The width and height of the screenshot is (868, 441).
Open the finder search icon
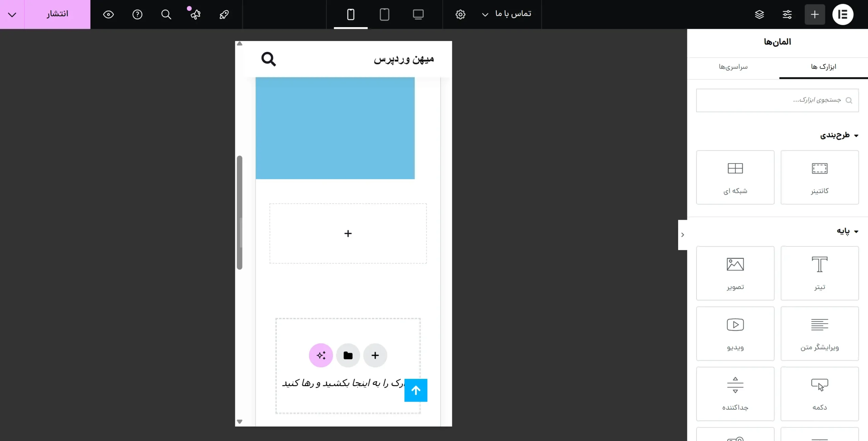pos(166,14)
